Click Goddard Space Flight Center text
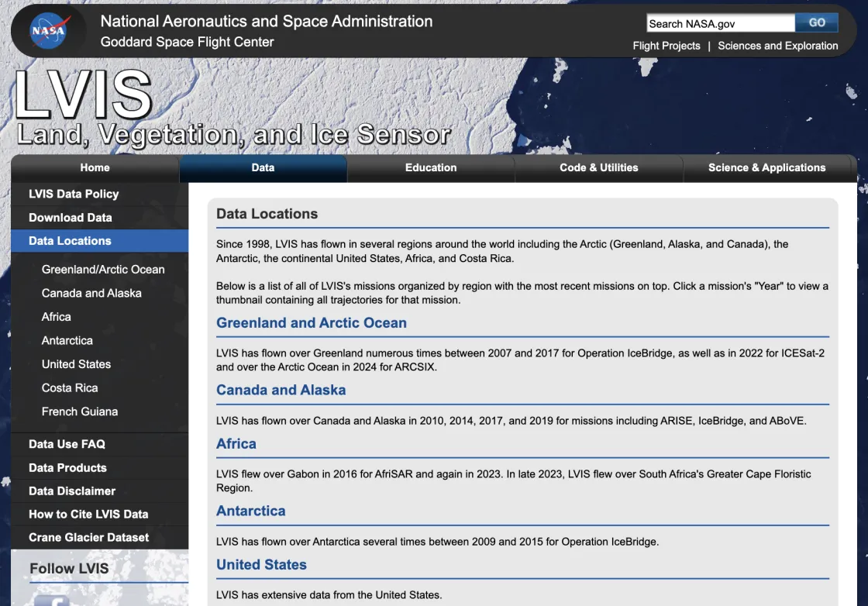The width and height of the screenshot is (868, 606). tap(187, 42)
